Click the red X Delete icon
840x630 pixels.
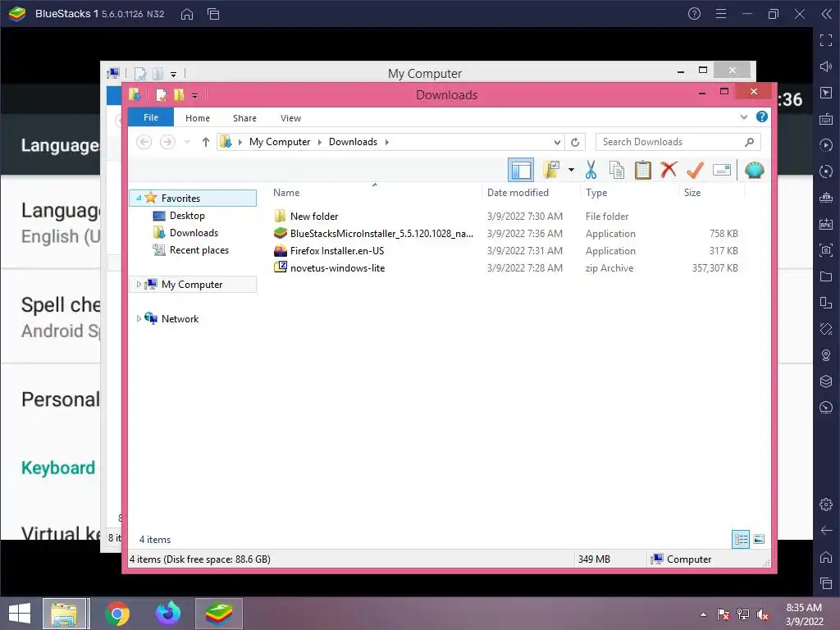pos(669,170)
